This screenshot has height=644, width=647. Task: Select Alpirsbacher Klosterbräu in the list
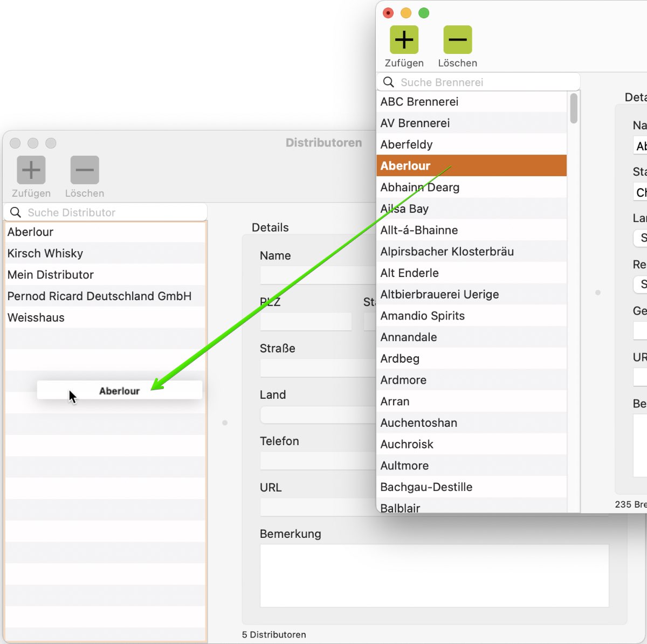[x=472, y=251]
